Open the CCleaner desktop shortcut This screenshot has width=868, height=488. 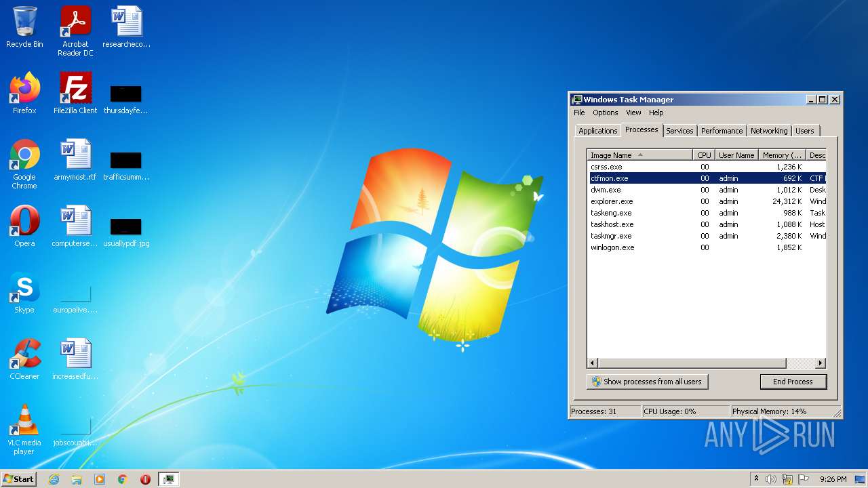click(24, 359)
